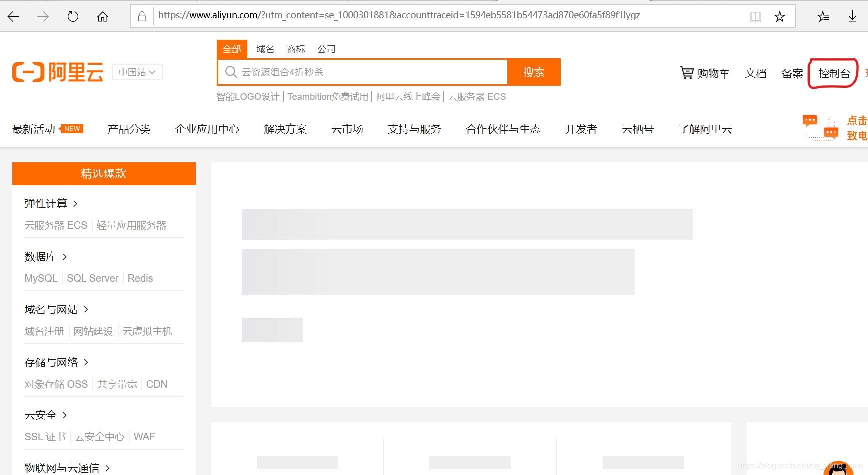
Task: Open the 域名注册 sidebar link
Action: click(44, 331)
